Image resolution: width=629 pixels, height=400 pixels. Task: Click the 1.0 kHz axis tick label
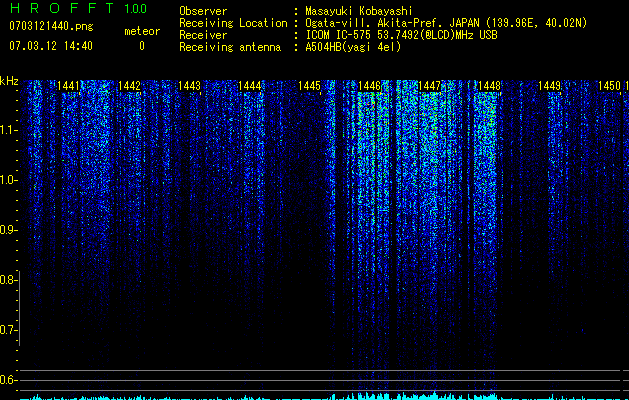click(x=7, y=180)
